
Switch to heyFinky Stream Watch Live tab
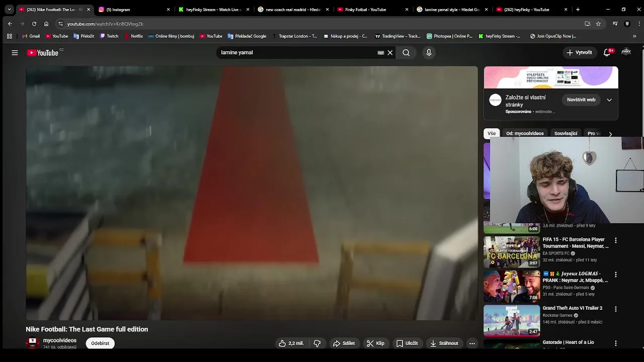(214, 10)
